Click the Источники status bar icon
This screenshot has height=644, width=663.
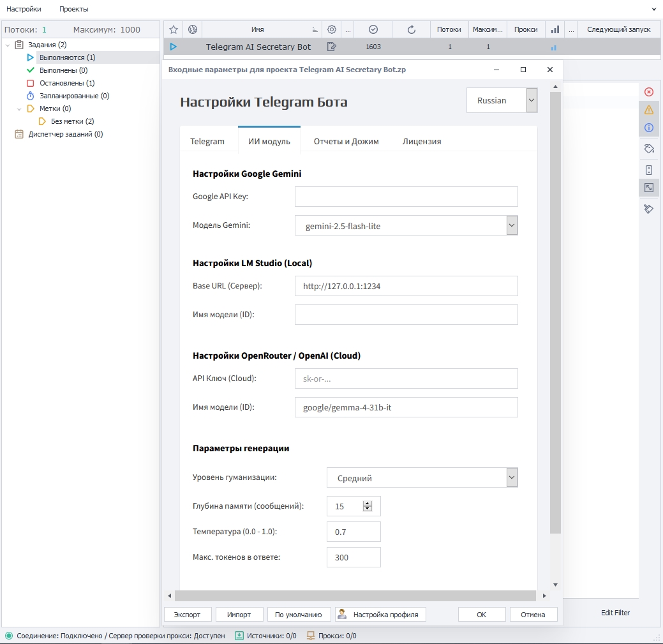pyautogui.click(x=239, y=636)
